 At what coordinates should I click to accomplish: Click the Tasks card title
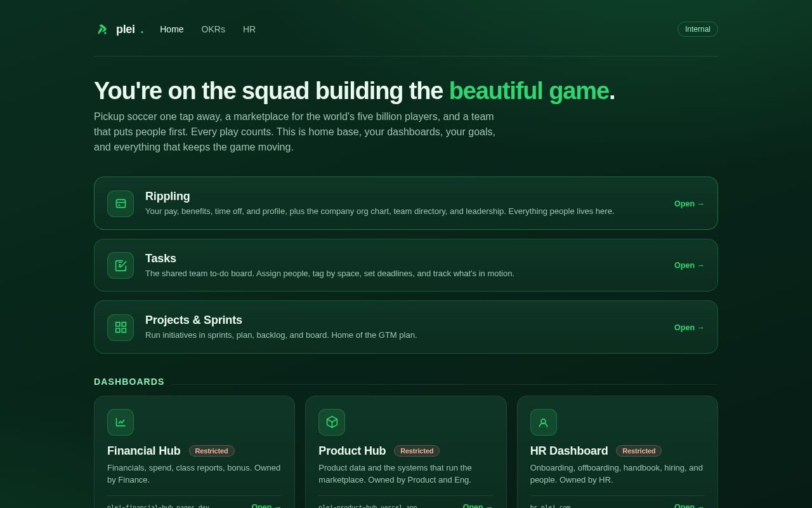[x=160, y=258]
